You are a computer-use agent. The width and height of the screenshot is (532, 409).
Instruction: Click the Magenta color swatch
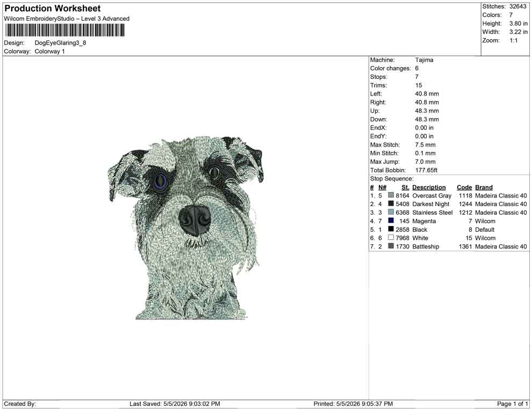tap(391, 221)
